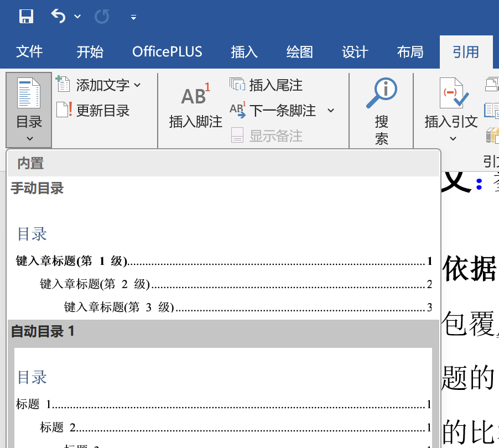The height and width of the screenshot is (448, 499).
Task: Click the 插入引文 icon
Action: [454, 92]
